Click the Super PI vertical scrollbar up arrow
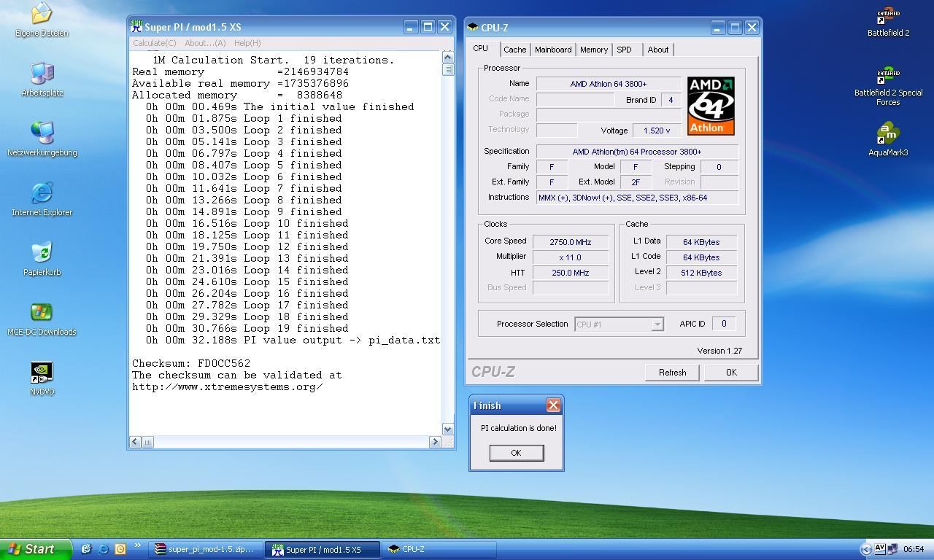This screenshot has height=560, width=934. [448, 57]
